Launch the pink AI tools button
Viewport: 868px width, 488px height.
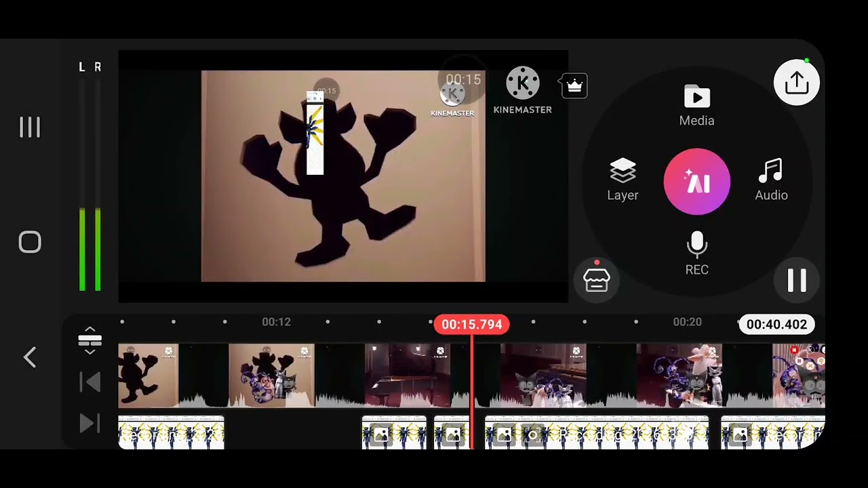coord(696,182)
